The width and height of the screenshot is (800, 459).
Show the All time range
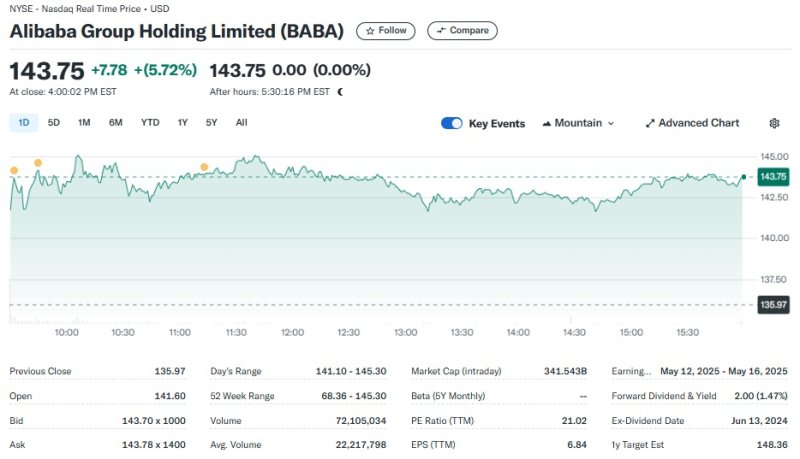(x=241, y=123)
